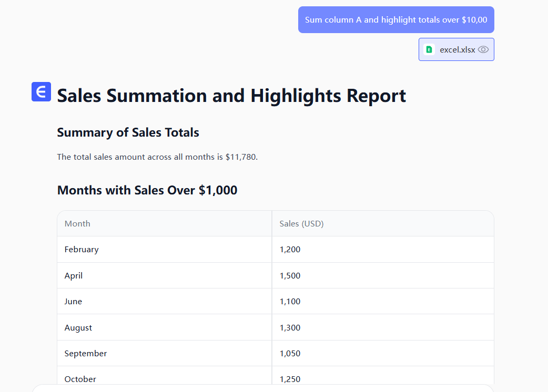Click the Sales (USD) column header
Image resolution: width=548 pixels, height=392 pixels.
click(x=301, y=224)
